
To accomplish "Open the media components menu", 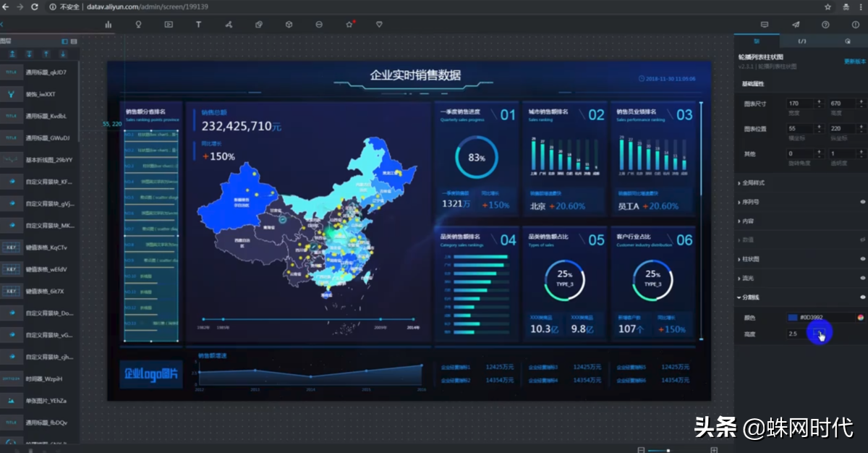I will tap(169, 24).
